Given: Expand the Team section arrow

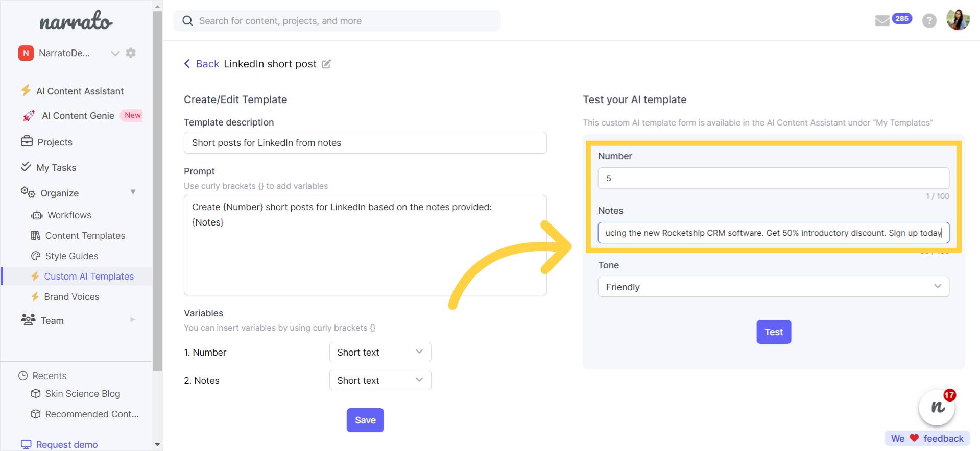Looking at the screenshot, I should click(133, 320).
